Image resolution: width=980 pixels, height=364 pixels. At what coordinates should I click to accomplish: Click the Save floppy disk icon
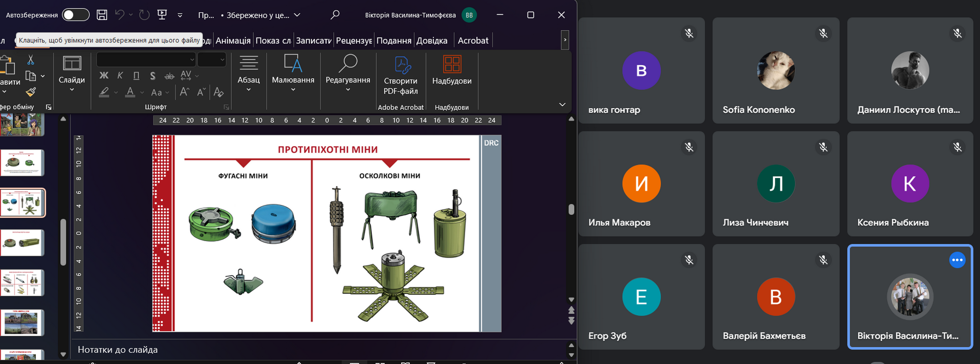tap(102, 15)
